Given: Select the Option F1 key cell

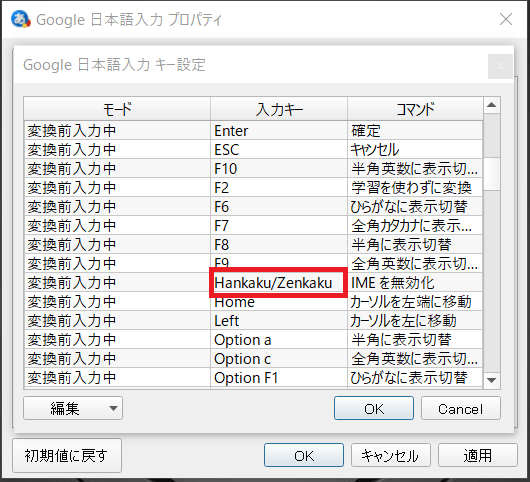Looking at the screenshot, I should (279, 378).
